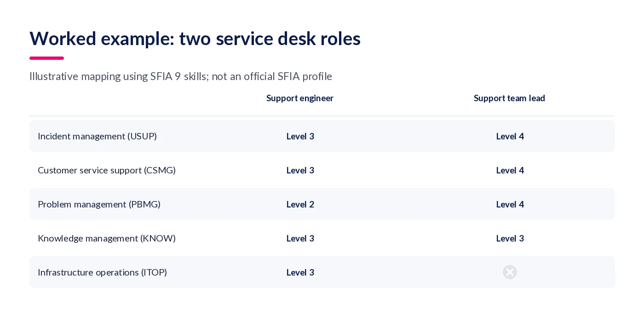Click the subtitle about Illustrative SFIA 9 mapping

pyautogui.click(x=181, y=76)
